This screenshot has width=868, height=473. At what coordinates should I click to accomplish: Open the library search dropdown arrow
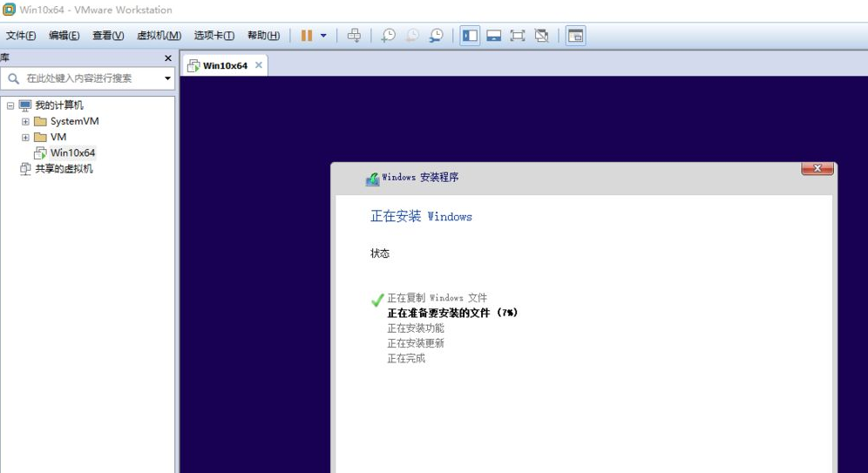point(167,78)
